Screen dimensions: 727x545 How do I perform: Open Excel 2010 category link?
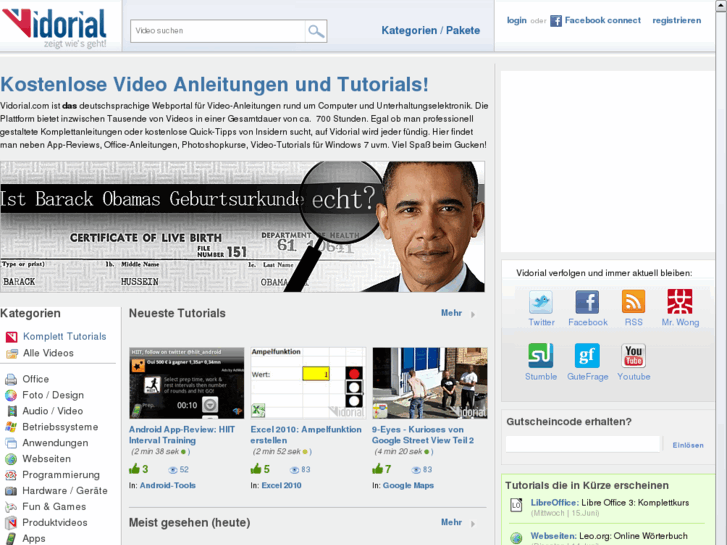[281, 485]
